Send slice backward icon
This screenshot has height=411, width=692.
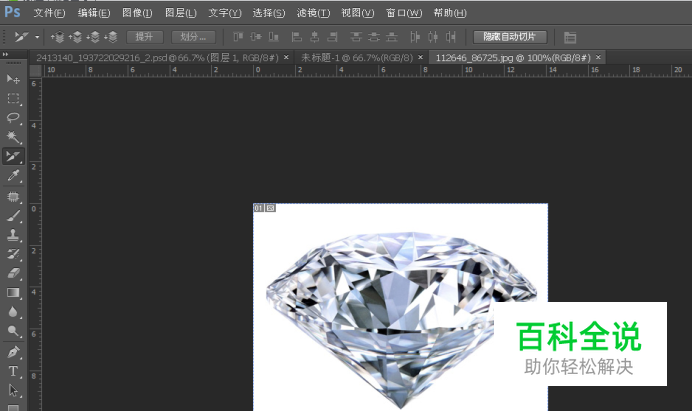pos(93,37)
